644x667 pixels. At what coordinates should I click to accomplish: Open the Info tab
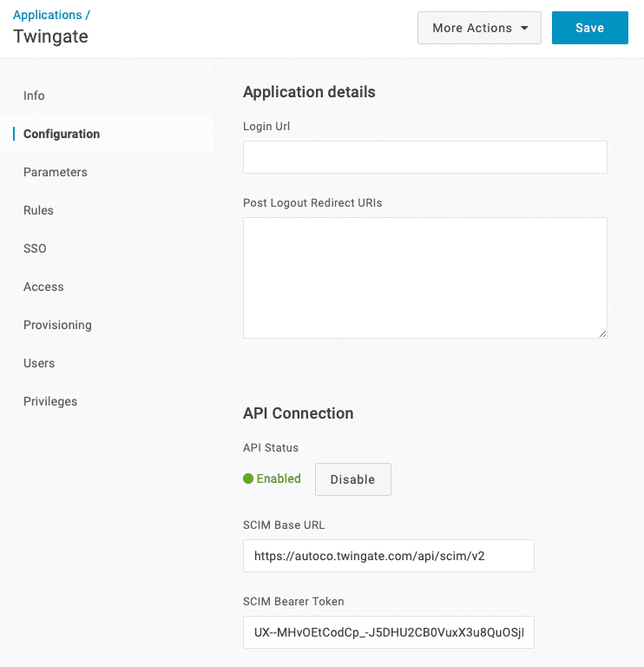click(34, 96)
